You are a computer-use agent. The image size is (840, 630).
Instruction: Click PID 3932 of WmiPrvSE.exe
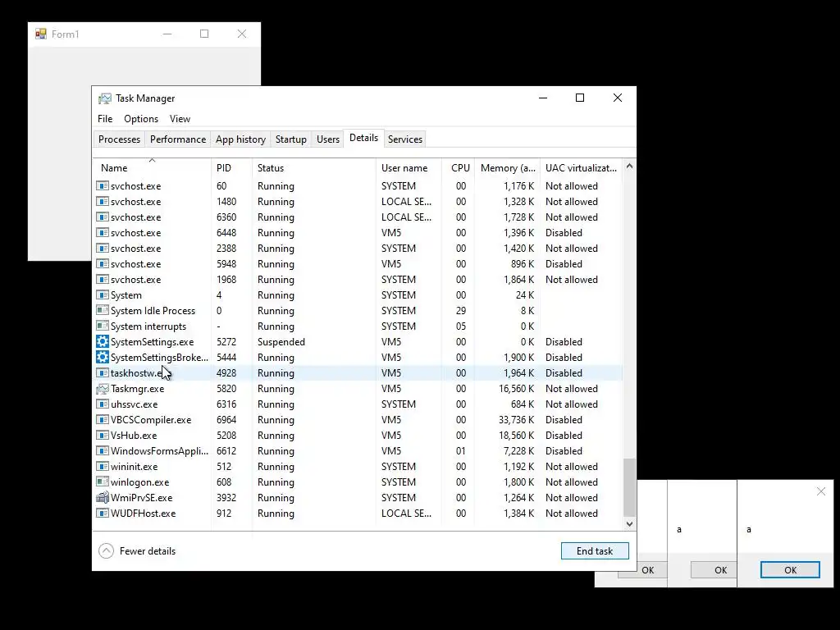click(226, 498)
